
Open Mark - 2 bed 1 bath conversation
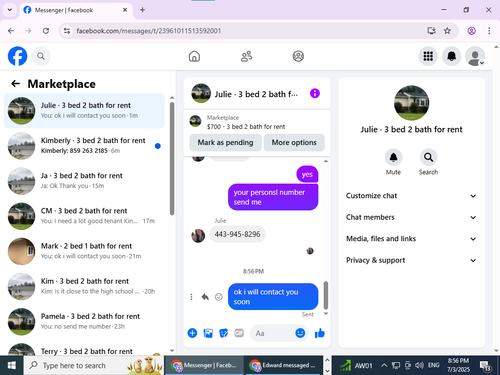(x=84, y=251)
